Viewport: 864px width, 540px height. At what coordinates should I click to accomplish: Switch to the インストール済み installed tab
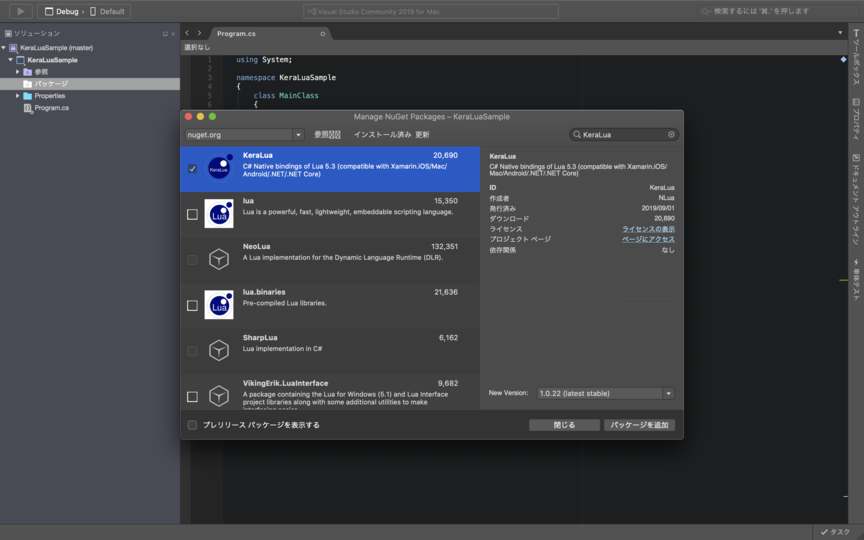point(382,134)
